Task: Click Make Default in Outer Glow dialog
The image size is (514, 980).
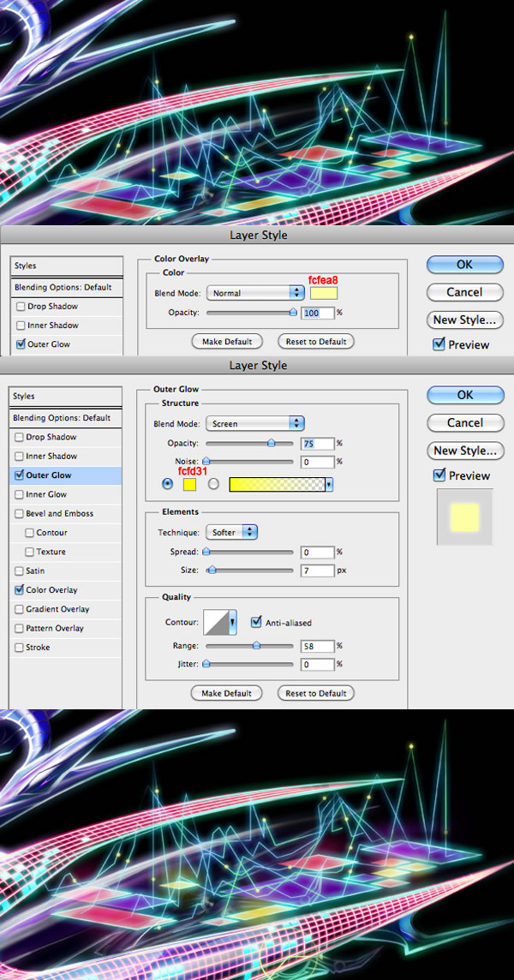Action: pyautogui.click(x=227, y=693)
